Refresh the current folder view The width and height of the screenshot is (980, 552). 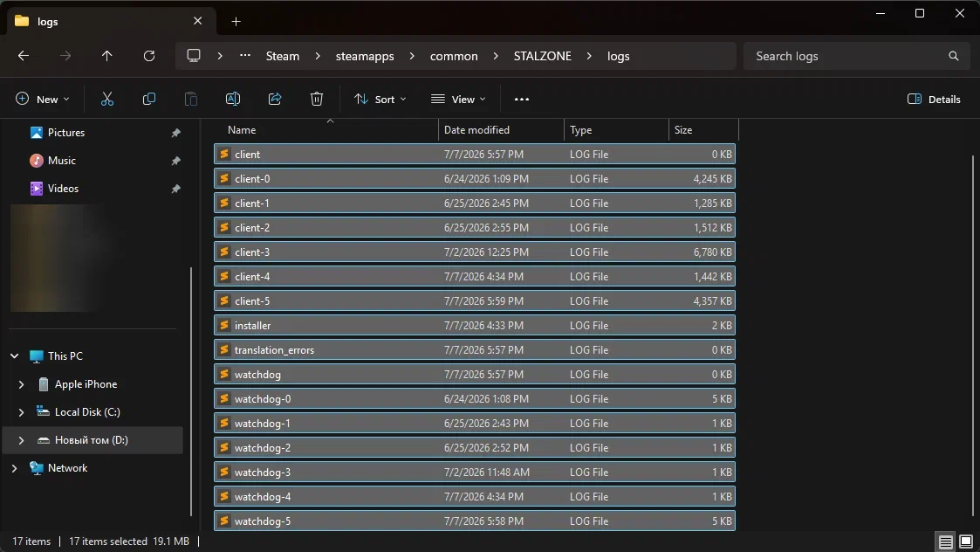pos(148,56)
